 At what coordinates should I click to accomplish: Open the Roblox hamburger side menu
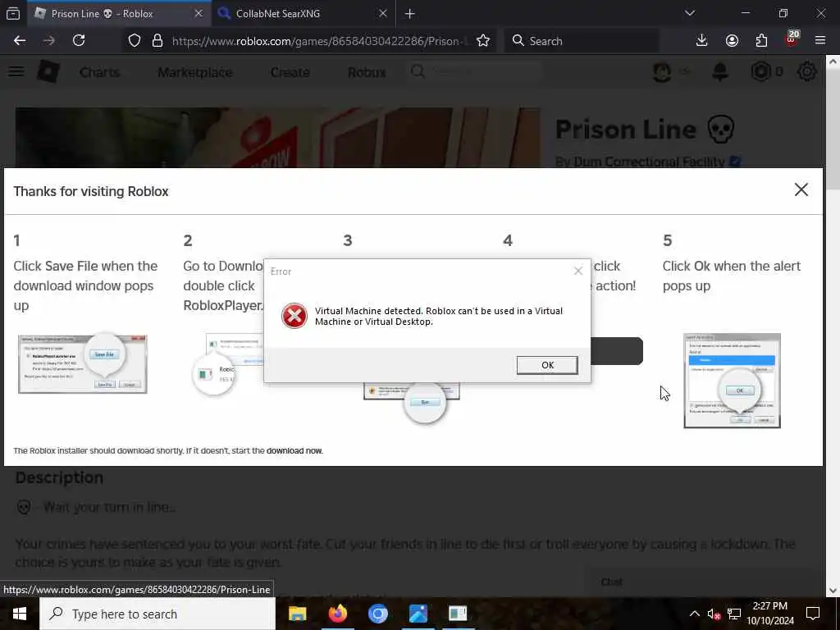tap(16, 72)
